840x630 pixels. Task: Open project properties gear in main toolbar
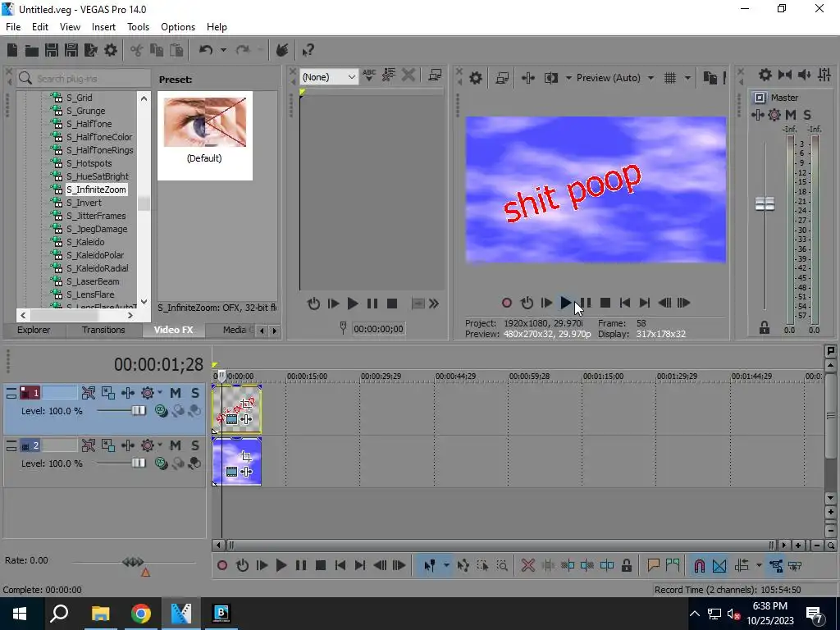point(111,50)
